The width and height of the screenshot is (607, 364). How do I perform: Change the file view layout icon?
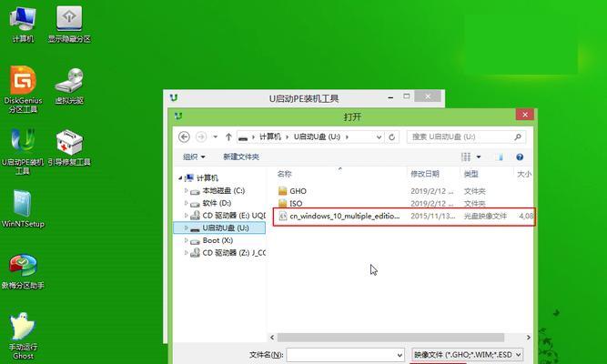(466, 157)
